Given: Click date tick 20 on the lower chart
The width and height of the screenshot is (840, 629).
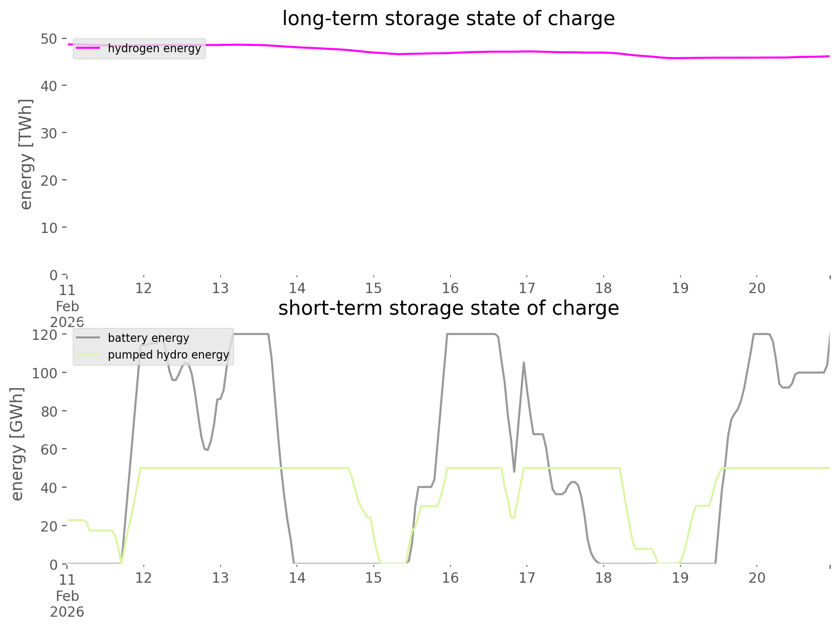Looking at the screenshot, I should pos(757,578).
